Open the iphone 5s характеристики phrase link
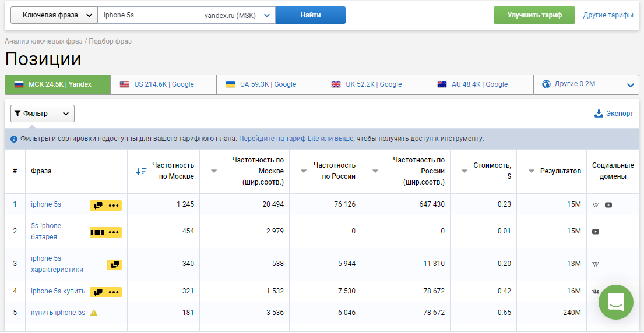The height and width of the screenshot is (333, 644). (x=57, y=264)
